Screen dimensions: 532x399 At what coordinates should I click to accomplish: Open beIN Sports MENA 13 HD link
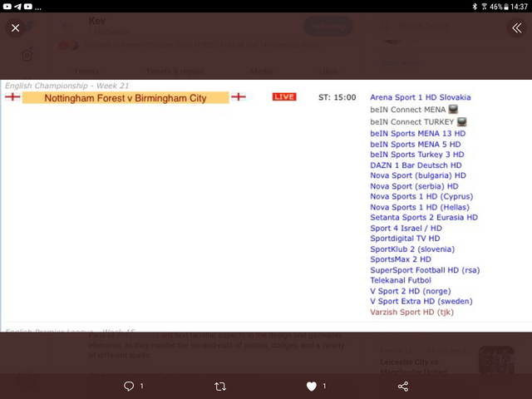tap(417, 133)
